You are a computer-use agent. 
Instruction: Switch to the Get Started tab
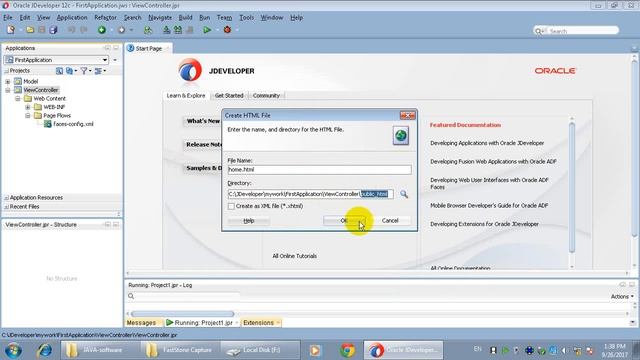pyautogui.click(x=229, y=96)
